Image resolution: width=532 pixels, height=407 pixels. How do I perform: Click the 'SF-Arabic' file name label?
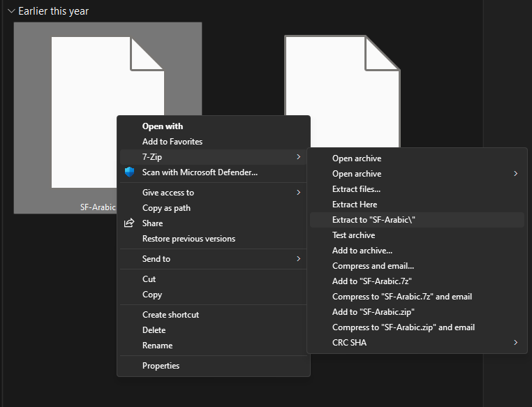tap(98, 207)
